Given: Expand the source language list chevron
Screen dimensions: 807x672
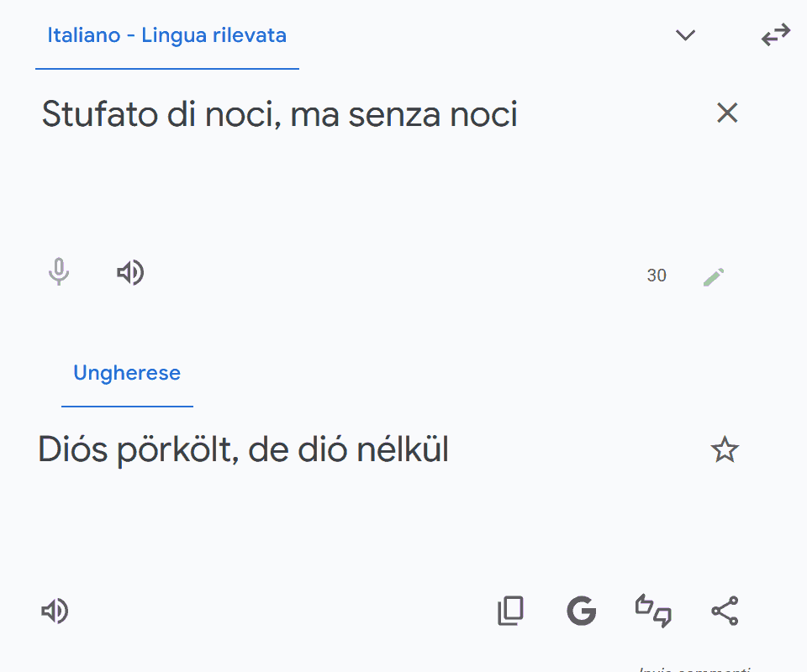Looking at the screenshot, I should [x=686, y=35].
